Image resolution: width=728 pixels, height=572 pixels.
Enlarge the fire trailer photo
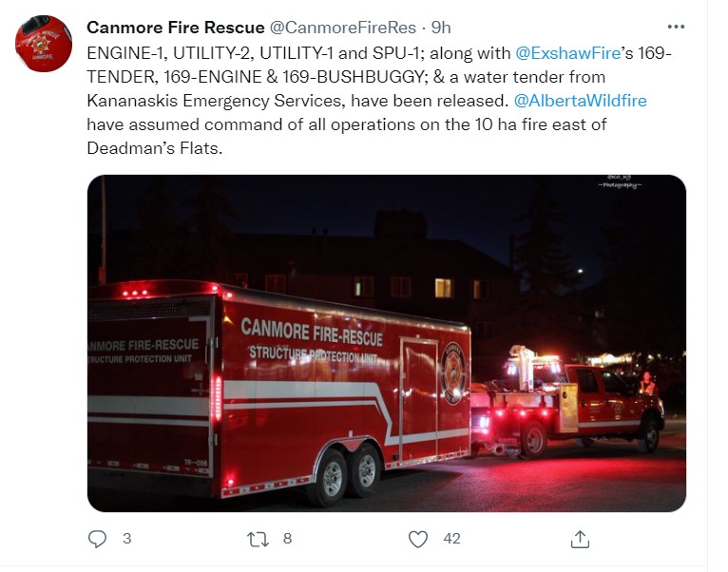386,343
